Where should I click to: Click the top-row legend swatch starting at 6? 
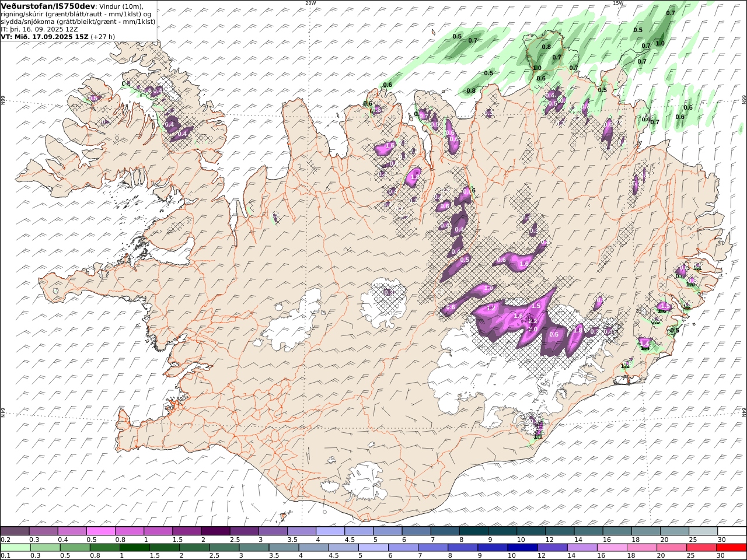[x=416, y=531]
